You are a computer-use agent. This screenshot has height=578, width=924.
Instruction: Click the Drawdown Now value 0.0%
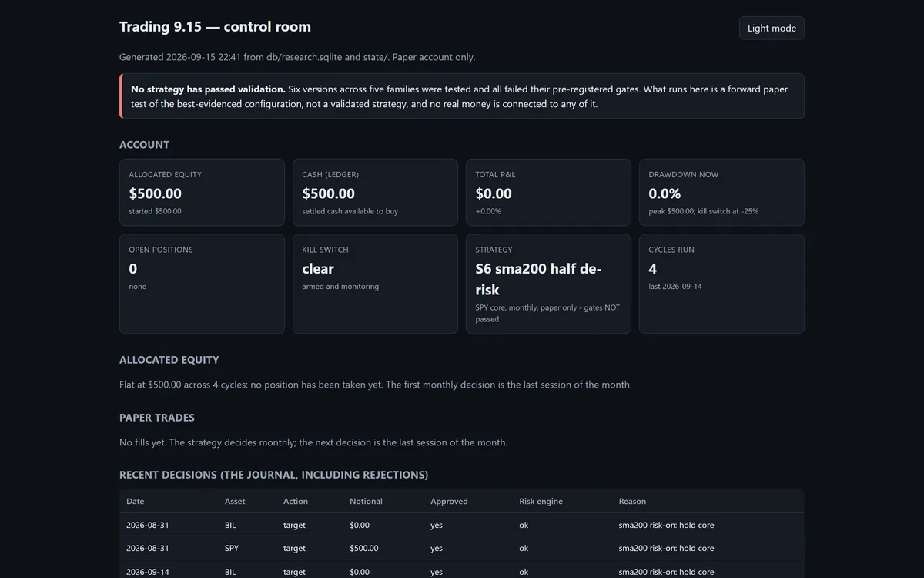point(665,193)
